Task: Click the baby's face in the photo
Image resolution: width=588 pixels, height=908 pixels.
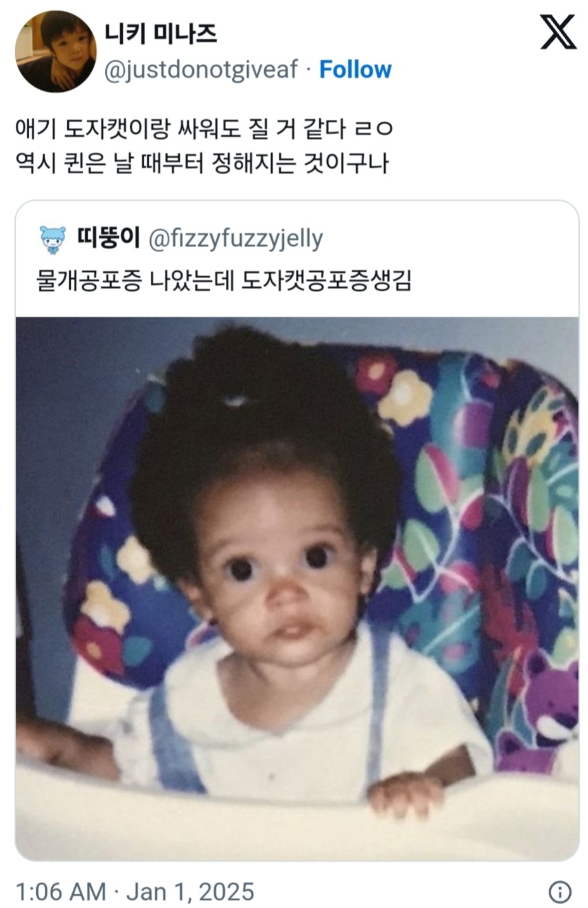Action: click(282, 573)
